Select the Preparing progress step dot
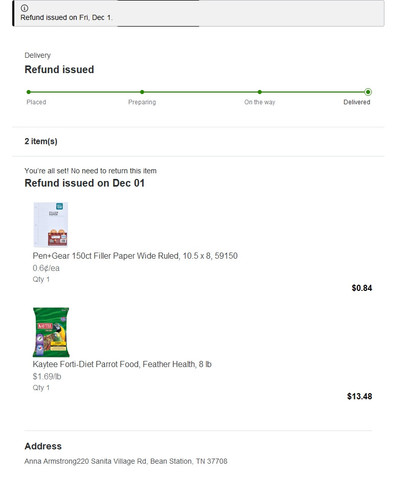Viewport: 409px width, 500px height. click(142, 92)
